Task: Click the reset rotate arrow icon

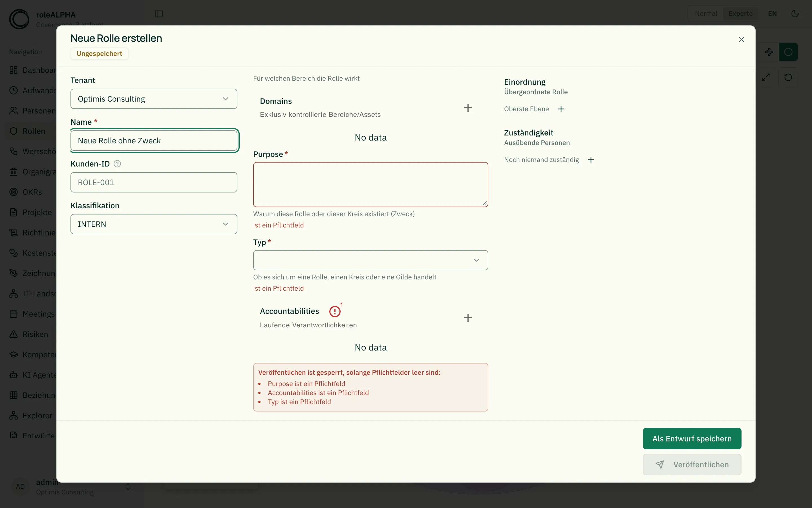Action: [788, 77]
